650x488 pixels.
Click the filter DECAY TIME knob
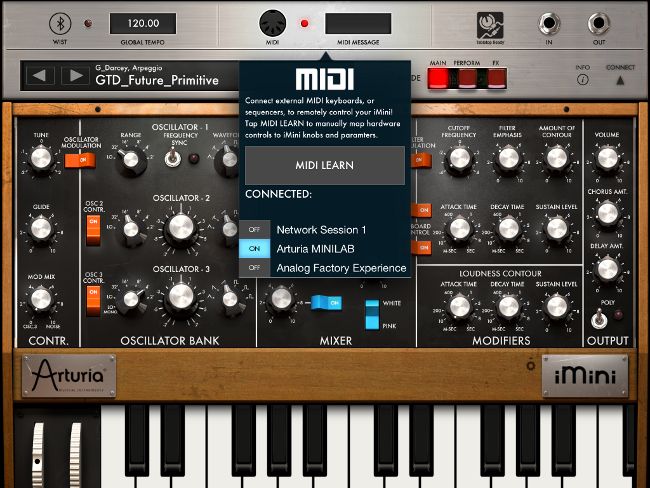[509, 229]
